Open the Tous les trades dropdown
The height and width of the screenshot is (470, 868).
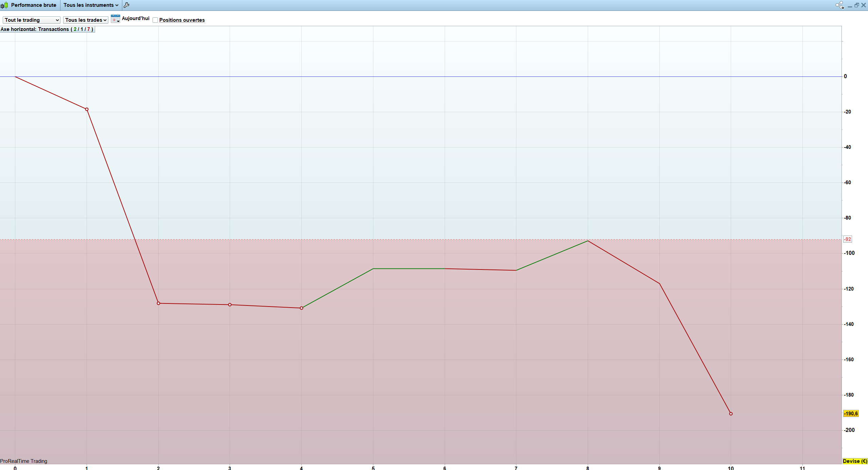click(x=86, y=20)
